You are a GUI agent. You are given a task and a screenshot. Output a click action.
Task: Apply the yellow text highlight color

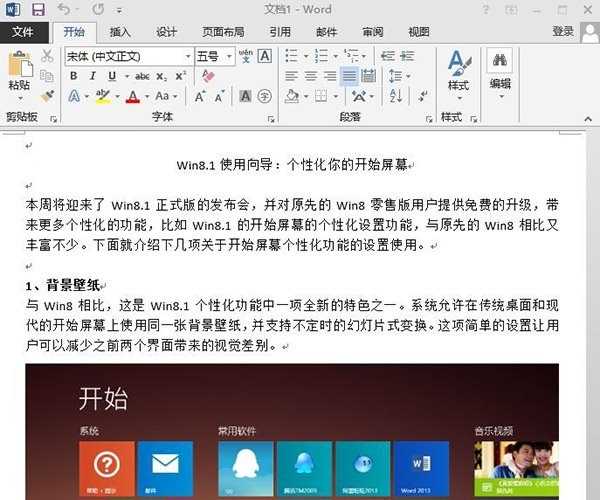coord(103,96)
